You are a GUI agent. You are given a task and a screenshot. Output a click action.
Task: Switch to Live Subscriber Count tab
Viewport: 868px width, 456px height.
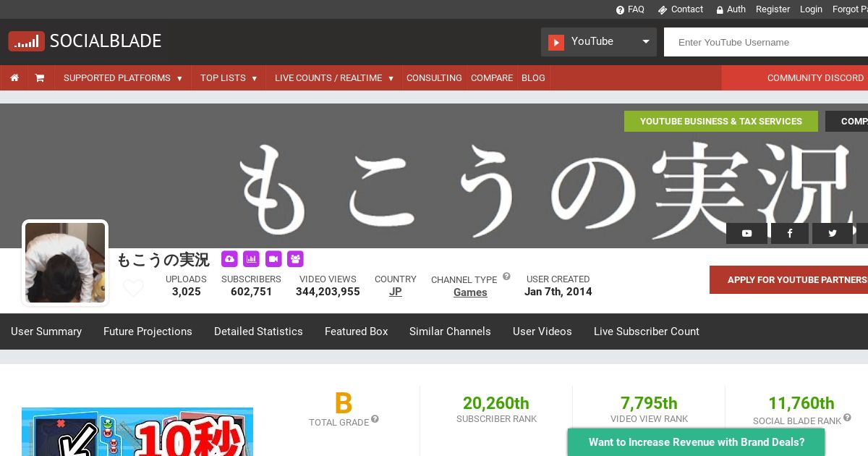[647, 332]
